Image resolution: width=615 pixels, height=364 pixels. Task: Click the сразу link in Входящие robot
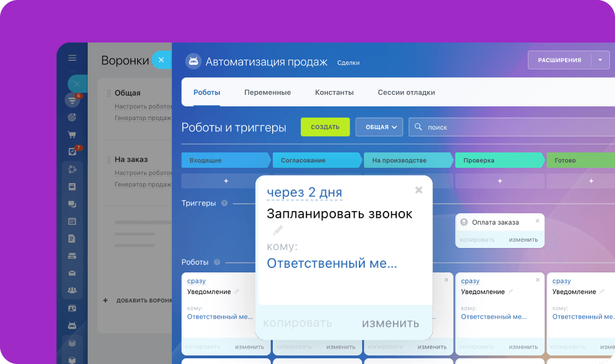tap(196, 281)
